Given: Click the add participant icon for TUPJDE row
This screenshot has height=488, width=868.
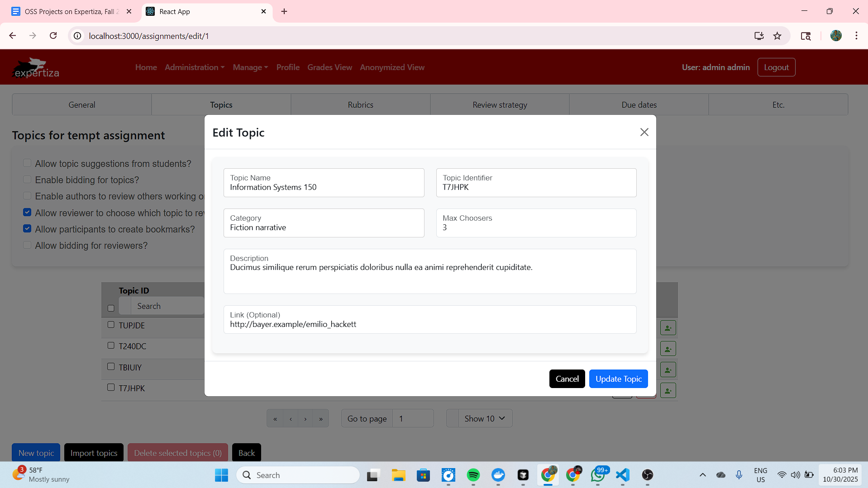Looking at the screenshot, I should coord(668,328).
